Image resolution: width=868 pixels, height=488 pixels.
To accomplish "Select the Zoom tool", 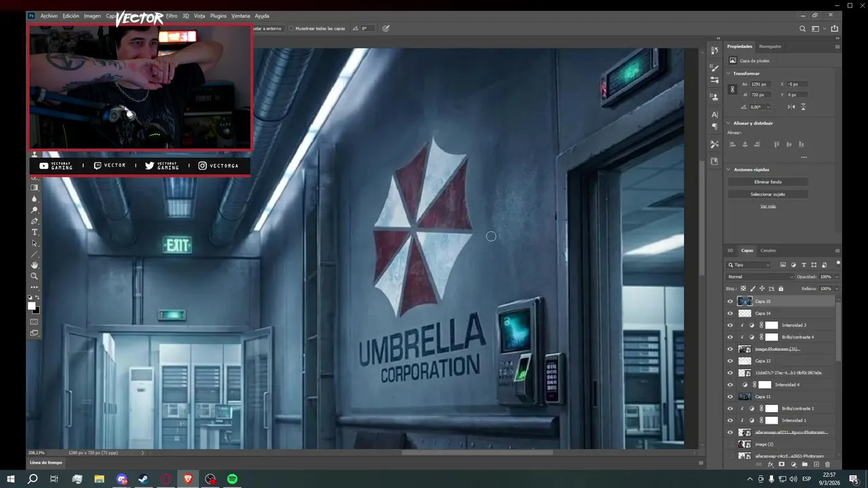I will [35, 276].
